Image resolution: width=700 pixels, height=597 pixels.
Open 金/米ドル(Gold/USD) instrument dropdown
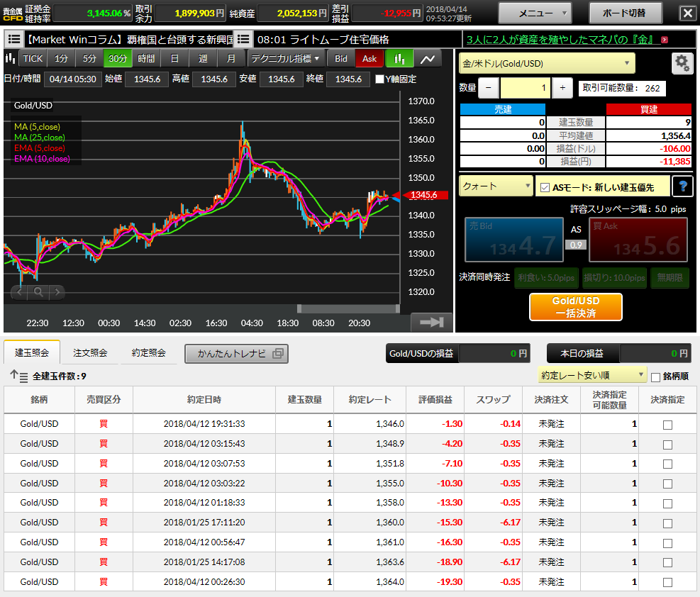pos(547,63)
